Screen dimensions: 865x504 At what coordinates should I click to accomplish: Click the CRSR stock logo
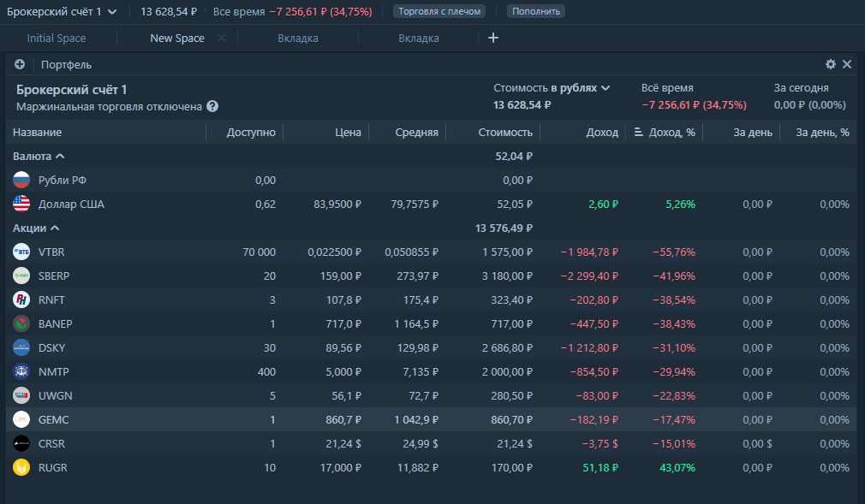click(x=21, y=444)
